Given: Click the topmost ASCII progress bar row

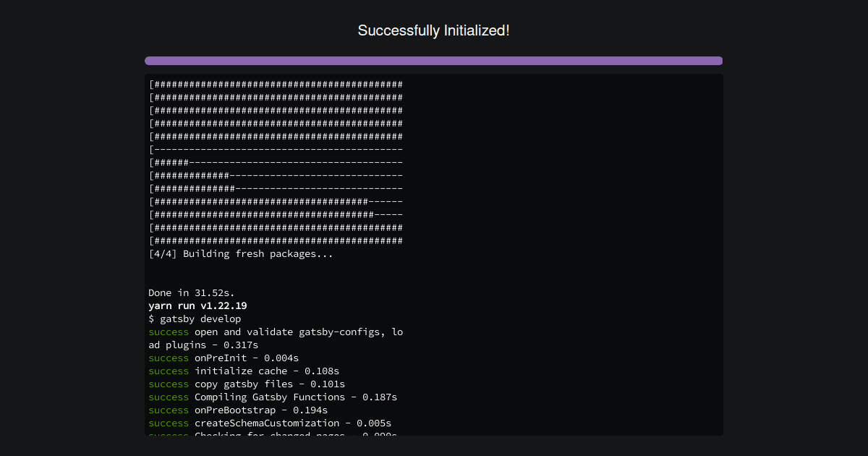Looking at the screenshot, I should tap(275, 84).
